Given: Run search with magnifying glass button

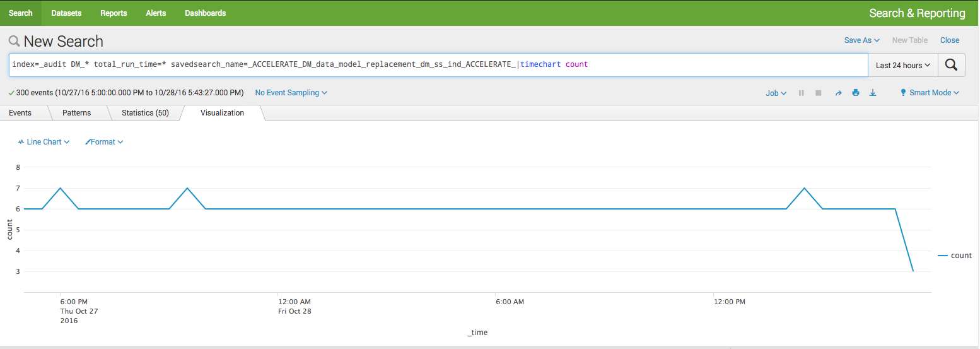Looking at the screenshot, I should click(951, 65).
